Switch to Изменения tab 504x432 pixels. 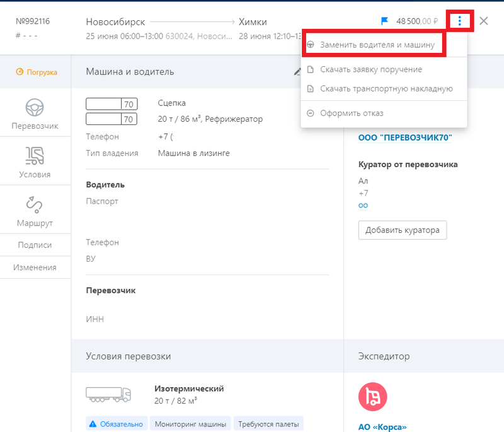(35, 267)
